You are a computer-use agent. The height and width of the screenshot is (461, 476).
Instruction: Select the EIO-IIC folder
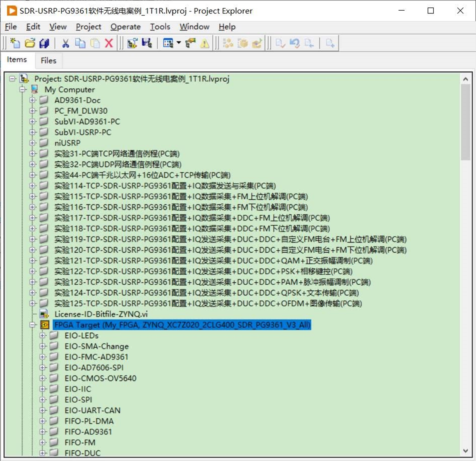point(78,389)
